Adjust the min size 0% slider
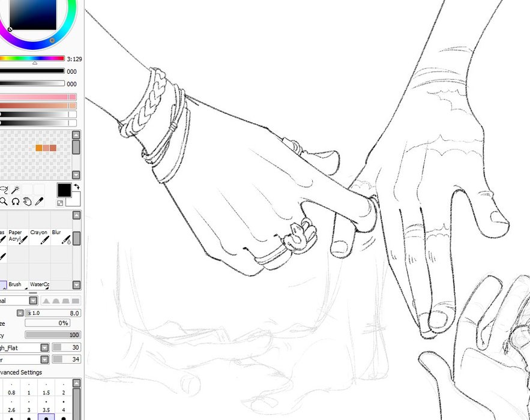The image size is (530, 420). [x=47, y=323]
